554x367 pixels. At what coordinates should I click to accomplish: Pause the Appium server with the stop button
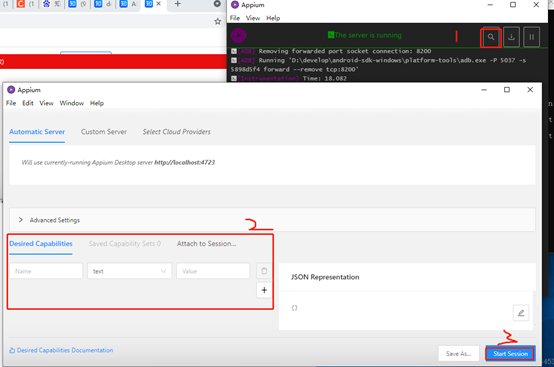(531, 37)
